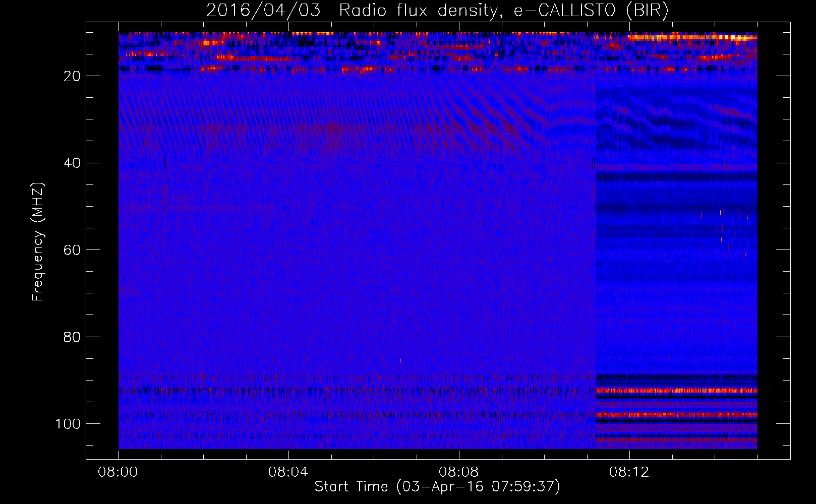The width and height of the screenshot is (816, 504).
Task: Click the '60' frequency tick label
Action: [72, 250]
